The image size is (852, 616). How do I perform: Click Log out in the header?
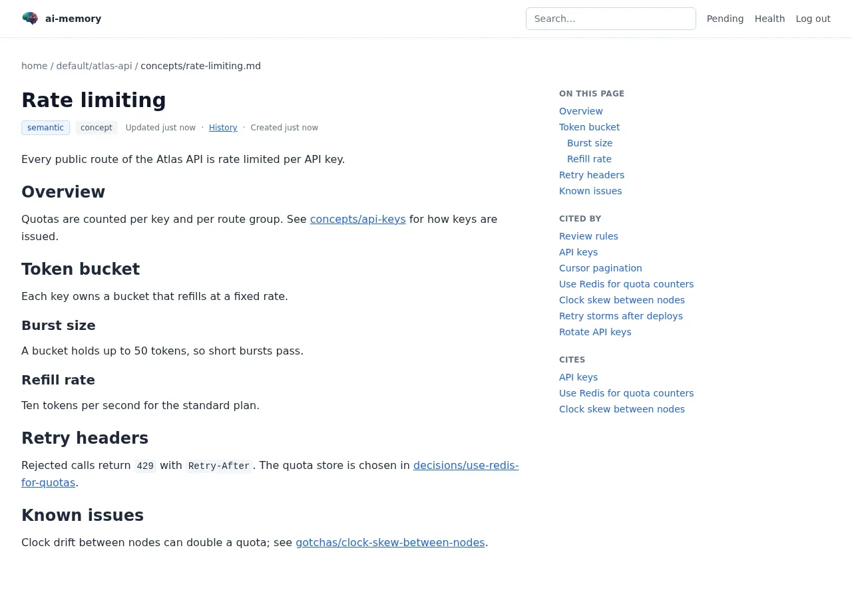[813, 19]
